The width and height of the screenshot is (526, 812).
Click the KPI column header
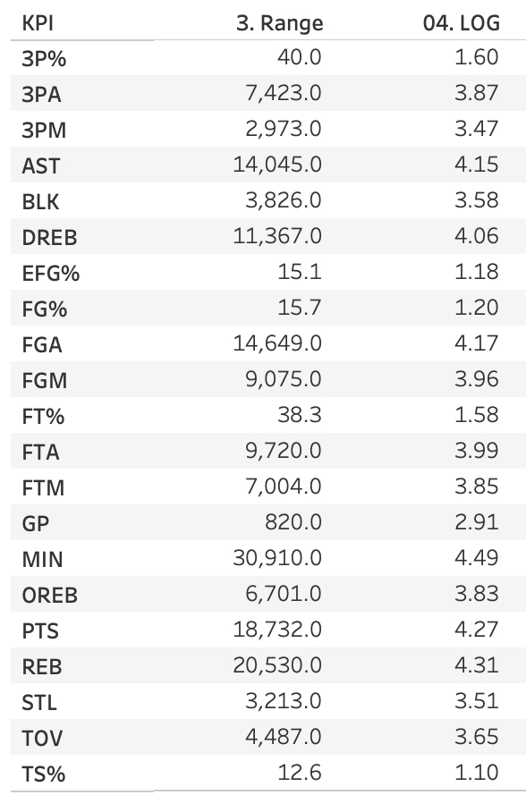pos(38,23)
